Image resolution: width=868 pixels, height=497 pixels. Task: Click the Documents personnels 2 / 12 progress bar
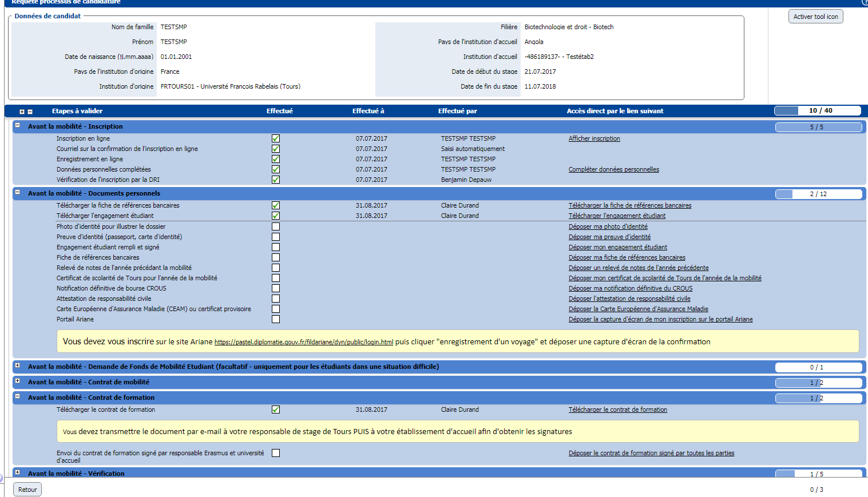818,194
